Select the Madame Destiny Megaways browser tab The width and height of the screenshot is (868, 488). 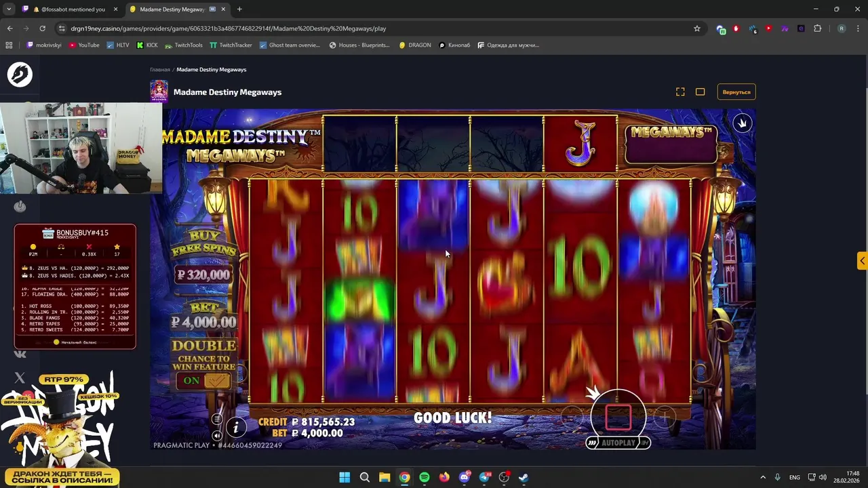tap(178, 9)
